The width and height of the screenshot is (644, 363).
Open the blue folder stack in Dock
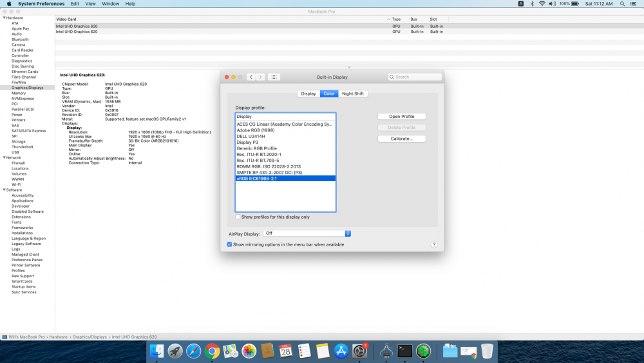(450, 351)
